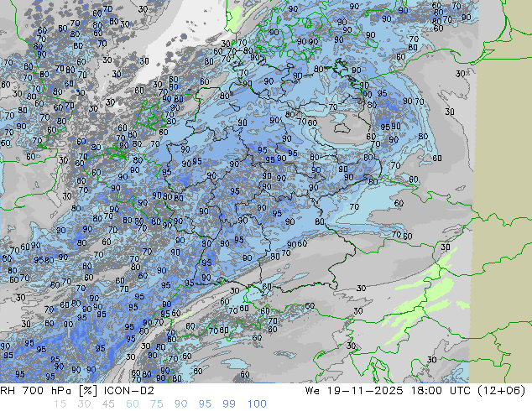Viewport: 532px width, 411px height.
Task: Select the legend value '30' in the color scale
Action: [84, 404]
